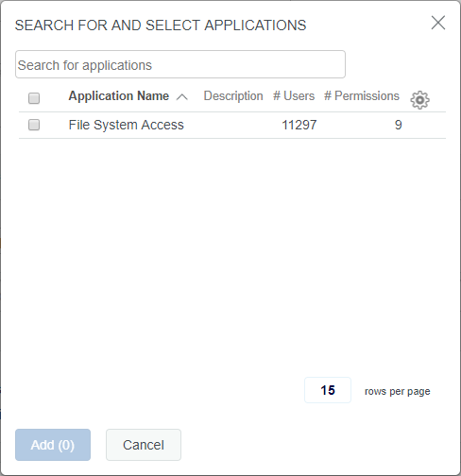This screenshot has height=476, width=461.
Task: Select the File System Access application name
Action: click(x=127, y=125)
